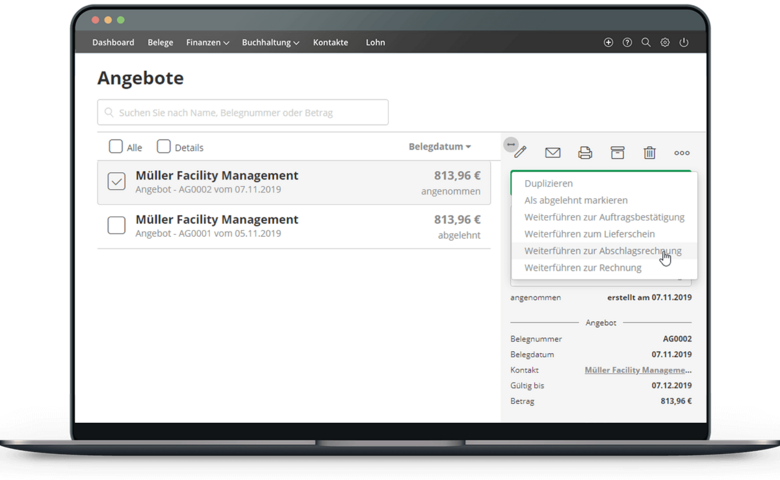Check the box for offer AG0001

116,225
